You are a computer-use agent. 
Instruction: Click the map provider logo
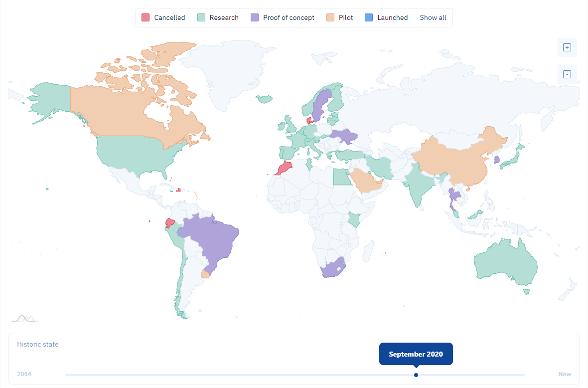click(25, 319)
